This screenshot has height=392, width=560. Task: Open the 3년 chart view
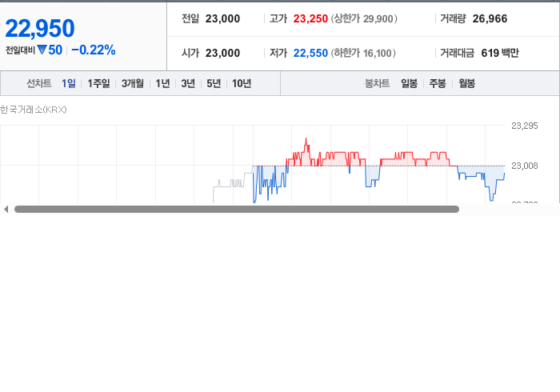pyautogui.click(x=188, y=83)
